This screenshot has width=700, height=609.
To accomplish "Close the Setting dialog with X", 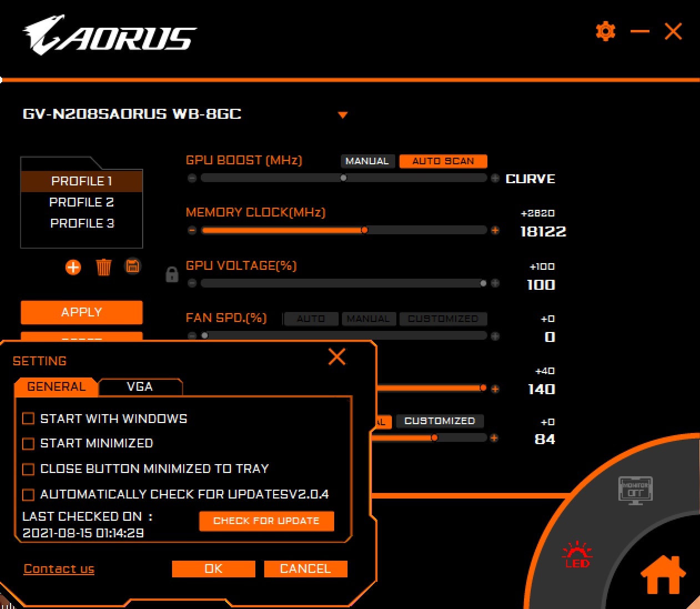I will pyautogui.click(x=337, y=356).
